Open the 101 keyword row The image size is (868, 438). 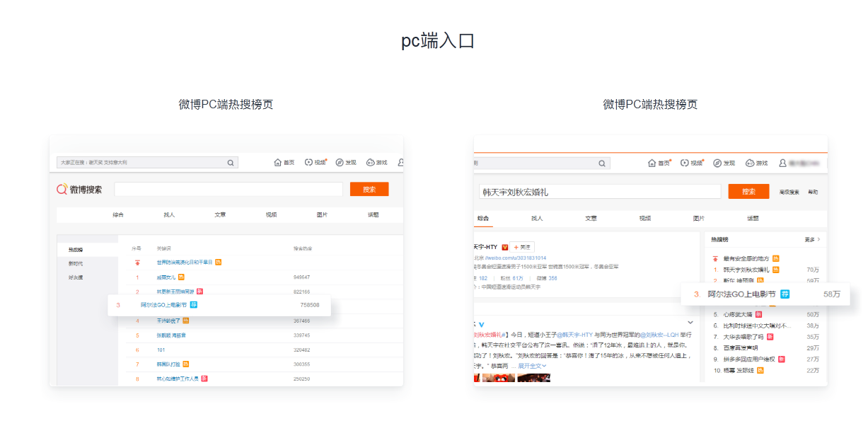click(x=161, y=350)
